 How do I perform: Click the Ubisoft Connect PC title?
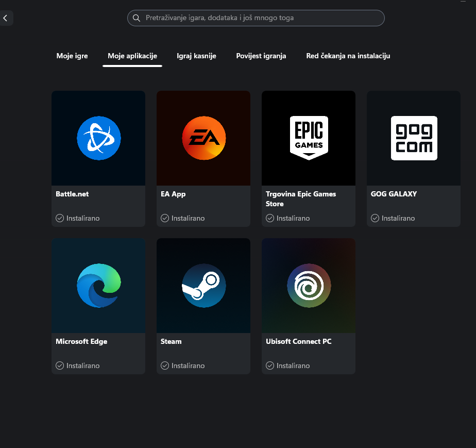[x=298, y=342]
